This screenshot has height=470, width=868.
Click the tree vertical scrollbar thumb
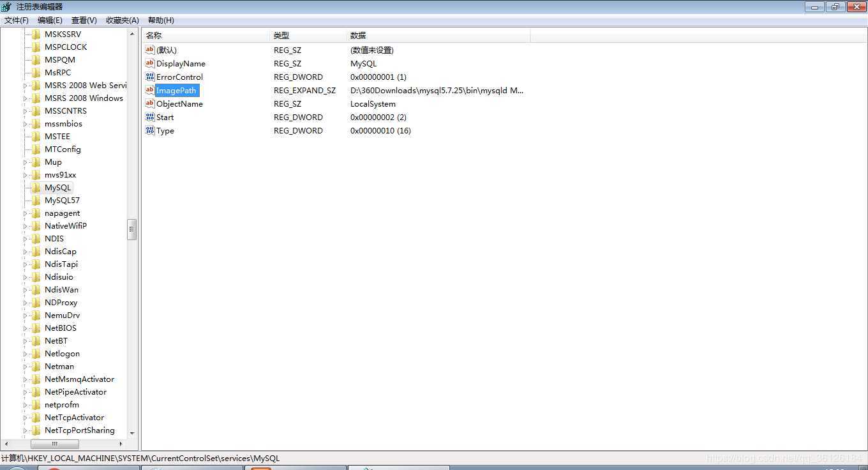[132, 229]
